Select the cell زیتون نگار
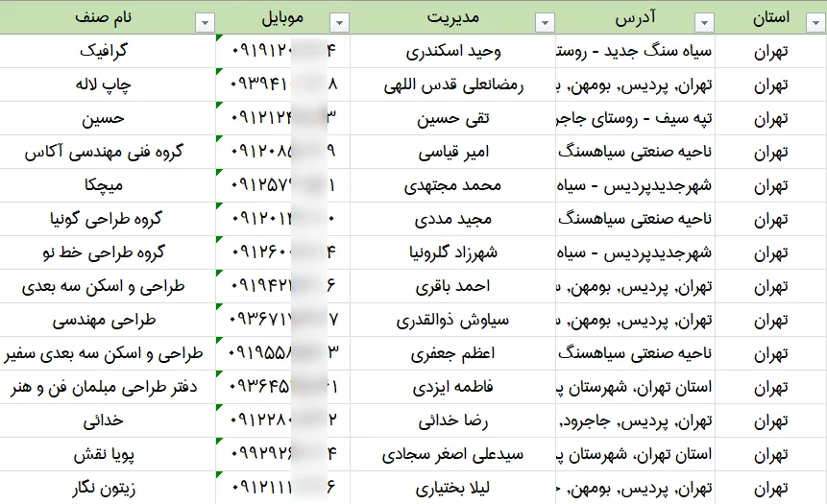 (x=108, y=489)
